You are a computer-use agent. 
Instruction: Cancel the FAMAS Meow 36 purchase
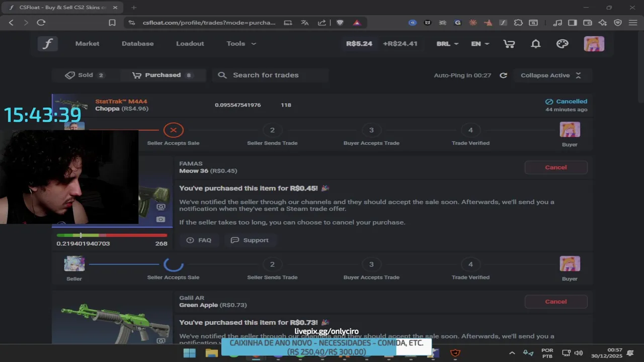555,167
